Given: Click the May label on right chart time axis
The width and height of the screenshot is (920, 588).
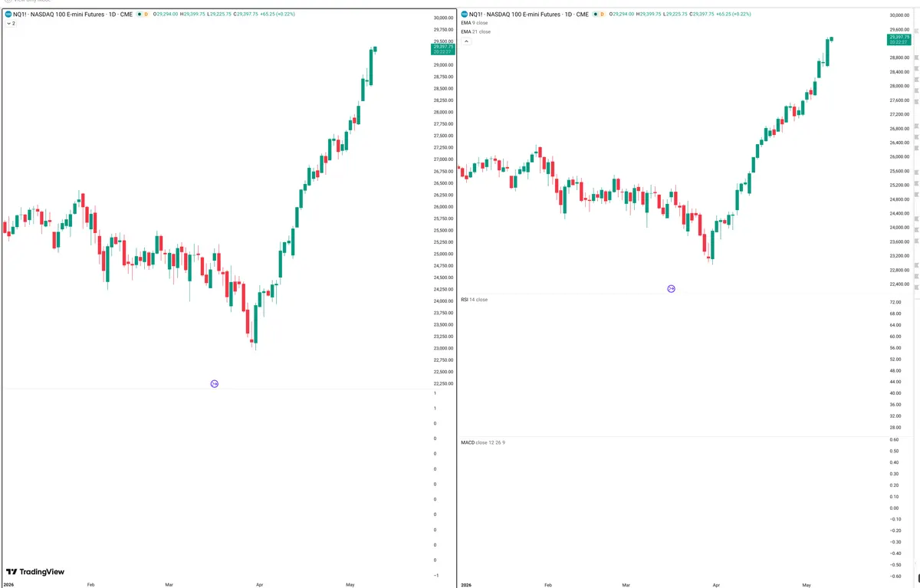Looking at the screenshot, I should [x=806, y=584].
